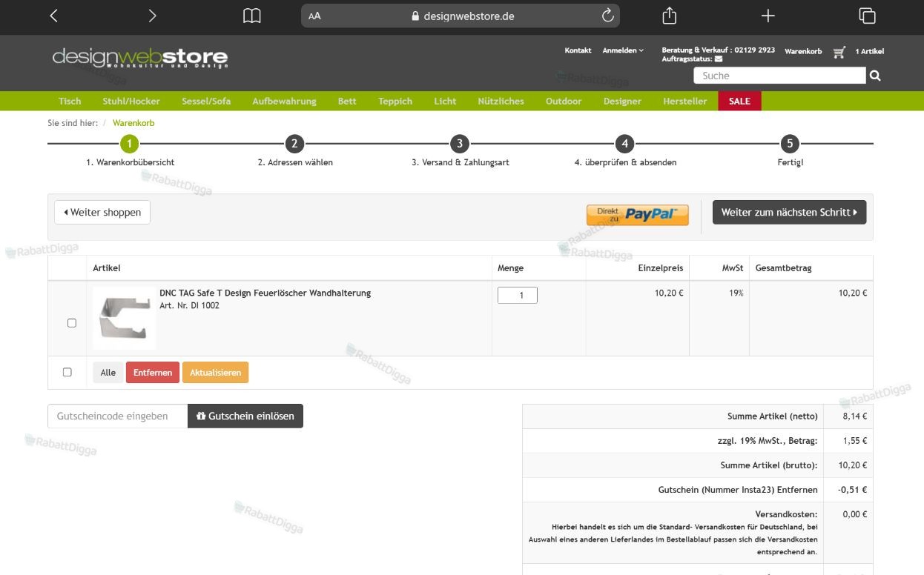The height and width of the screenshot is (575, 924).
Task: Click the Alle button
Action: coord(108,373)
